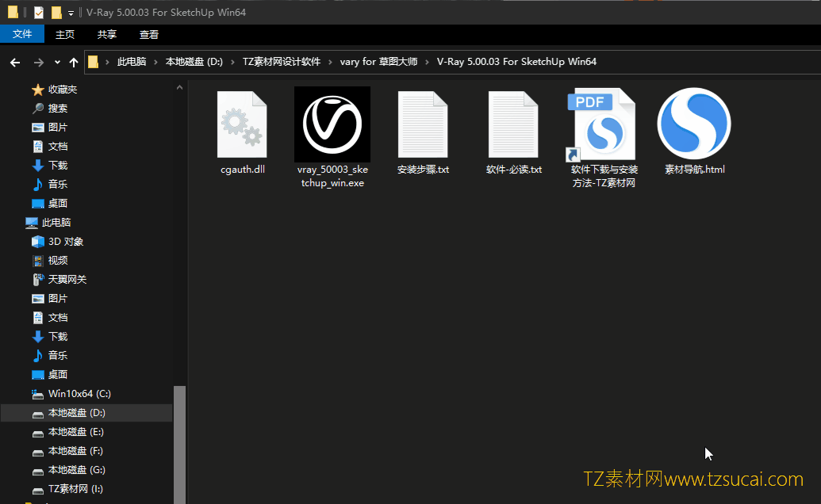Open the 主页 ribbon tab
The width and height of the screenshot is (821, 504).
point(65,35)
